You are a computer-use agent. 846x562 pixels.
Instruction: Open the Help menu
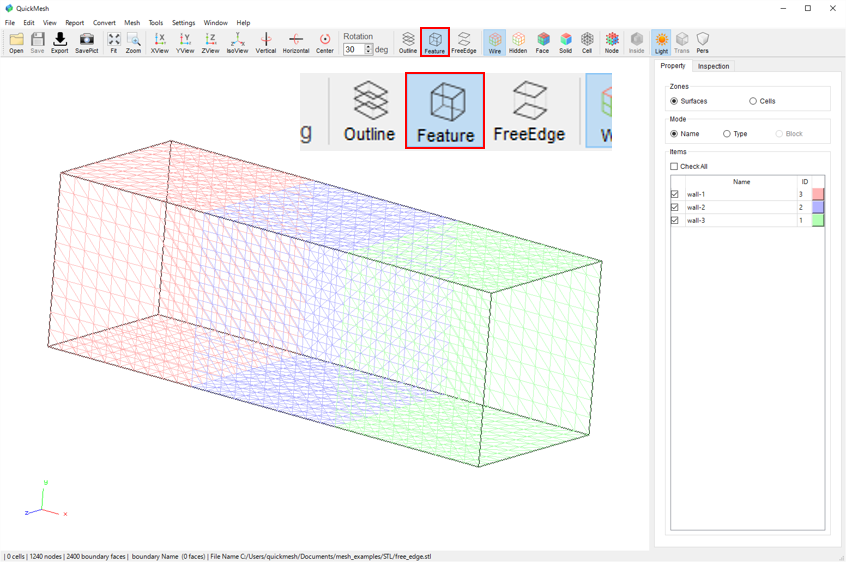pyautogui.click(x=243, y=23)
